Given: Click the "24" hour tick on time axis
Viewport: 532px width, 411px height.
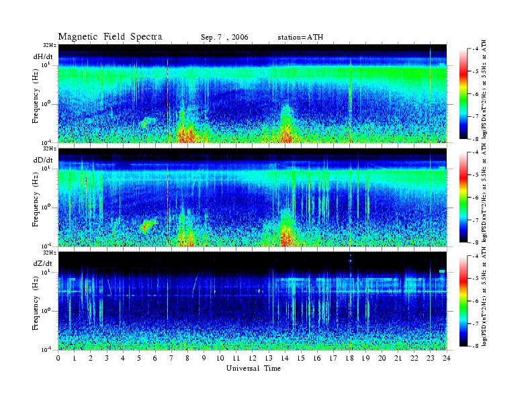Looking at the screenshot, I should pos(447,359).
